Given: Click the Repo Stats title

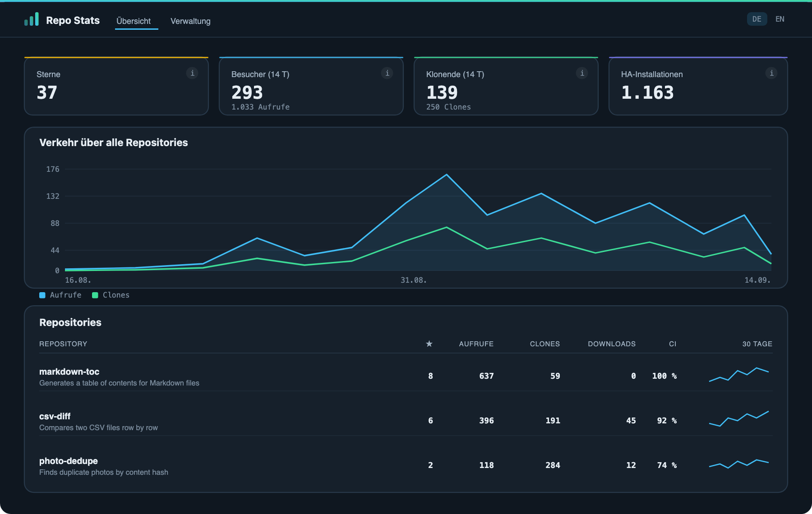Looking at the screenshot, I should coord(73,20).
